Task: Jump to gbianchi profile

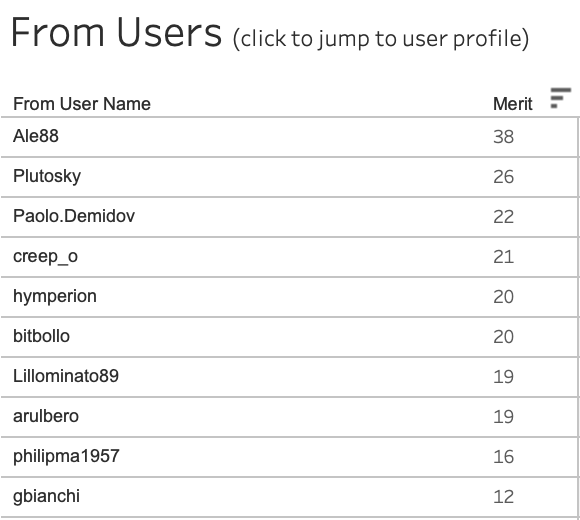Action: (x=46, y=496)
